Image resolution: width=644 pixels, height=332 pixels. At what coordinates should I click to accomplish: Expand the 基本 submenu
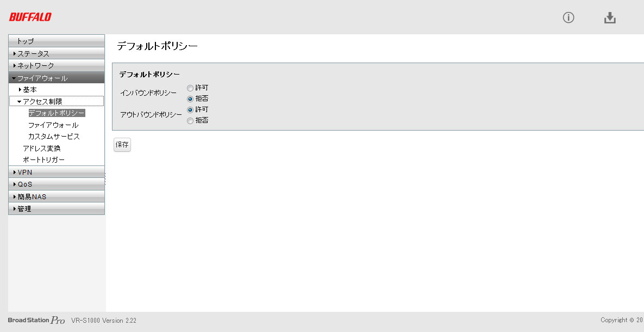pos(30,89)
